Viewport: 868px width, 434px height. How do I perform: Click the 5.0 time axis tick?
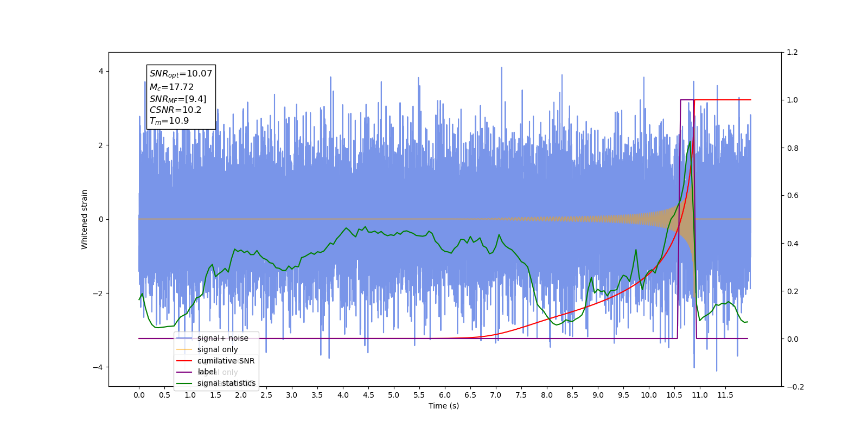[394, 395]
